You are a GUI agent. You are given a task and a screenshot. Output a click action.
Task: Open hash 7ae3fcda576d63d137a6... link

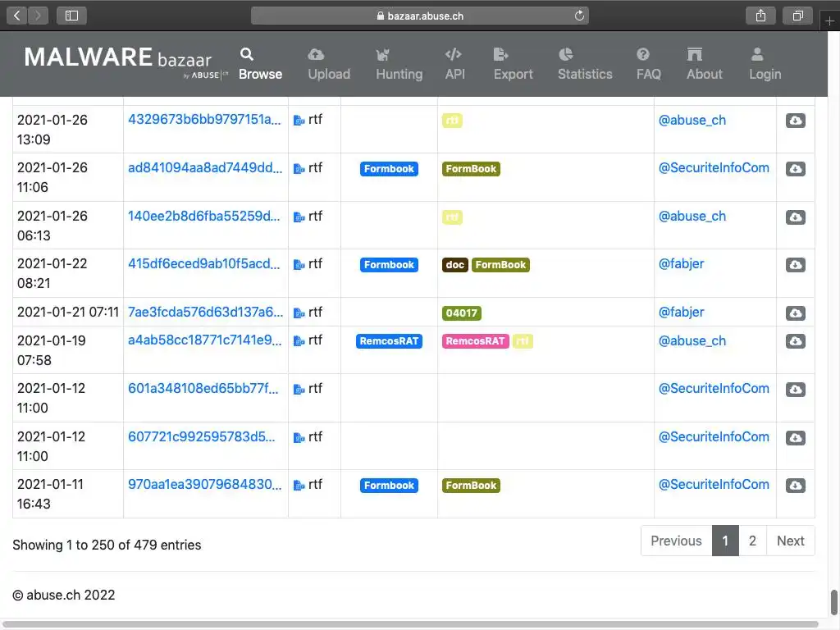click(x=205, y=312)
